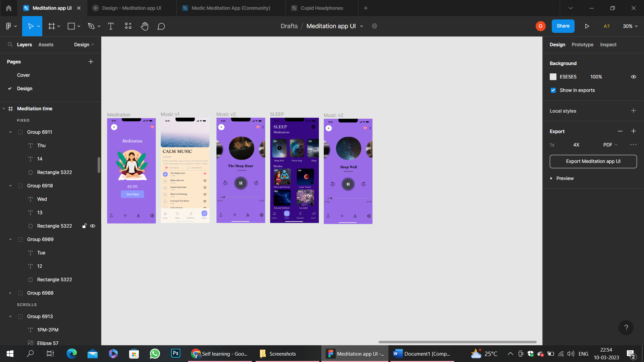Open the tab list chevron in title bar

coord(571,8)
